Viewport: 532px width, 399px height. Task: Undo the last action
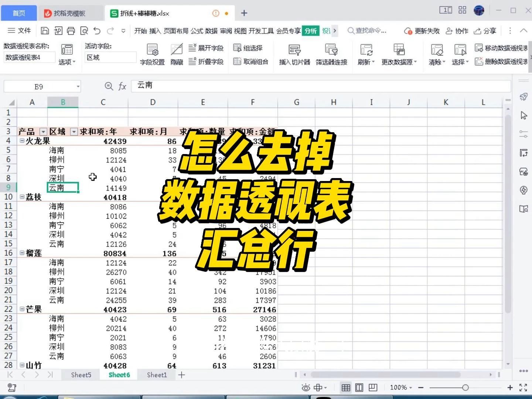tap(97, 31)
